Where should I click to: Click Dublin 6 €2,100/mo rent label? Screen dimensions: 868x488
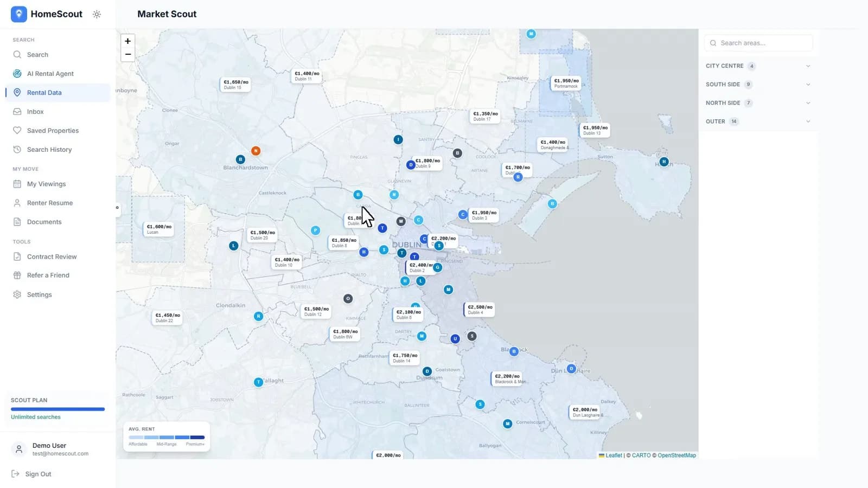pos(409,314)
